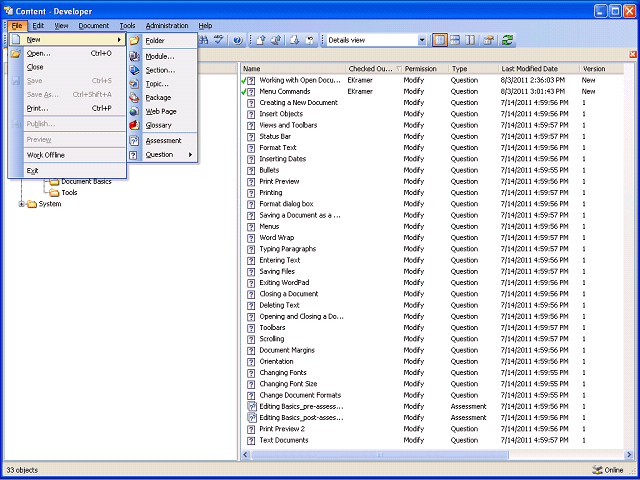This screenshot has width=640, height=480.
Task: Open the View menu
Action: [62, 26]
